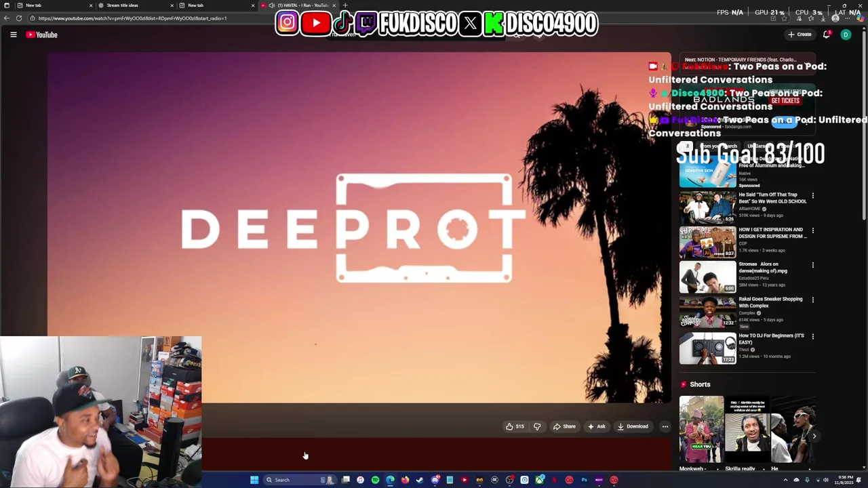Go to the YouTube home logo
The height and width of the screenshot is (488, 868).
click(42, 35)
